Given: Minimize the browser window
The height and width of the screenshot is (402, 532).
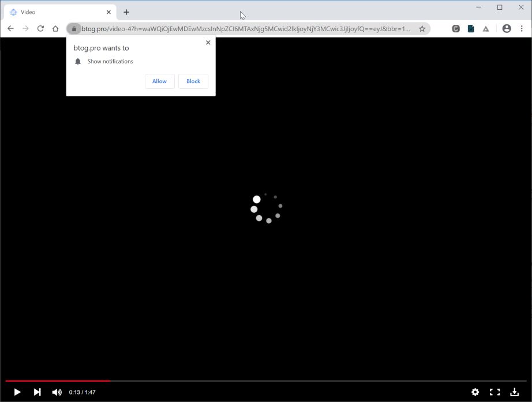Looking at the screenshot, I should click(x=478, y=7).
